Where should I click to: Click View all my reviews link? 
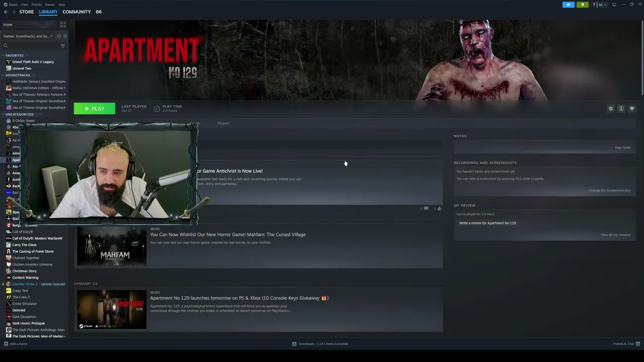[x=615, y=235]
